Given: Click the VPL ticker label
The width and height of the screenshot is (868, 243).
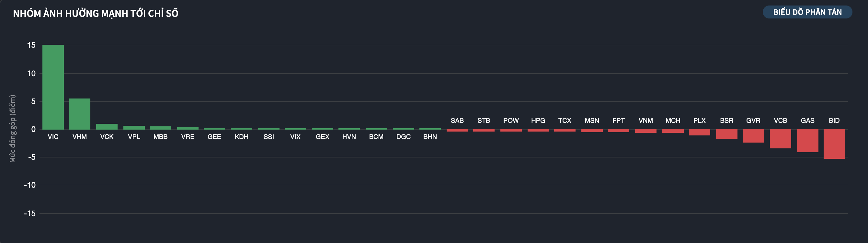Looking at the screenshot, I should click(x=134, y=137).
